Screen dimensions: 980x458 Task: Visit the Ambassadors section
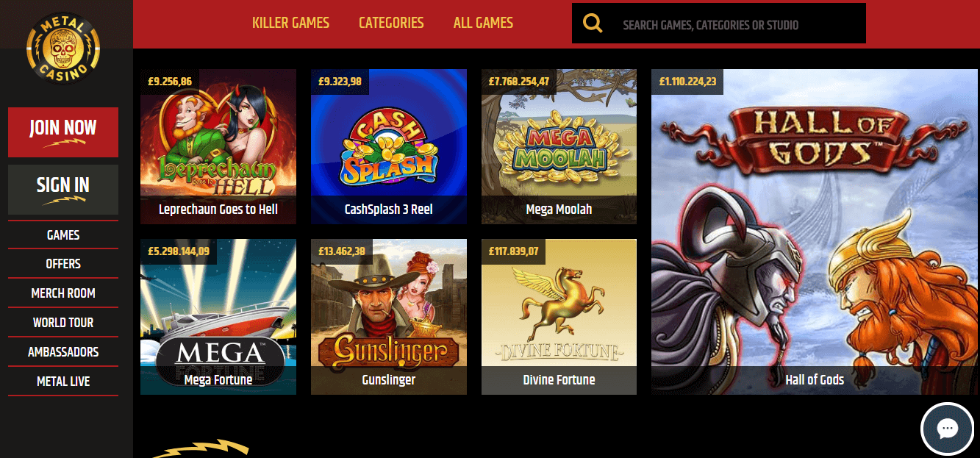(63, 352)
